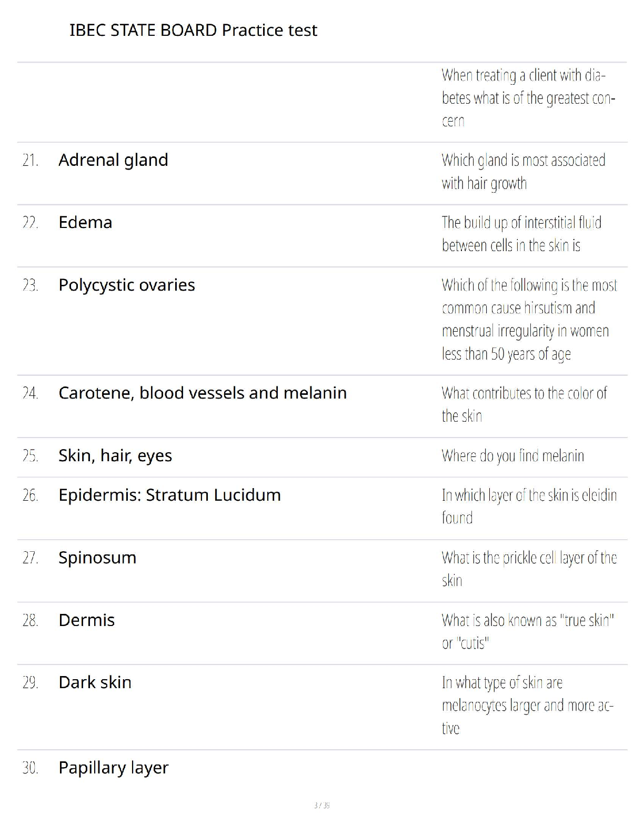Select the 'Adrenal gland' term
Viewport: 644px width, 834px height.
coord(113,160)
